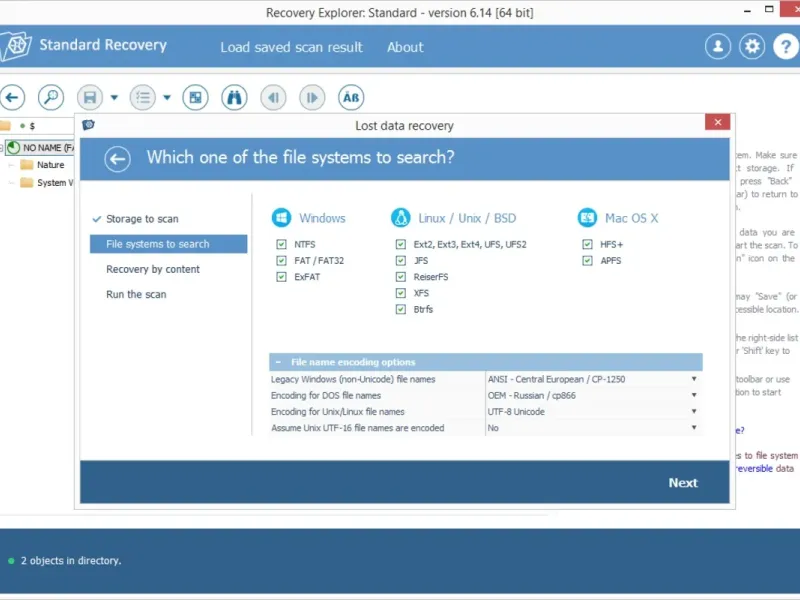Select the Recovery by content step

pos(153,269)
